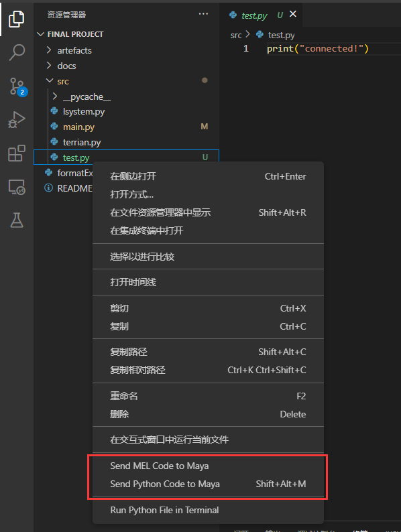The image size is (401, 532).
Task: Open the explorer More Actions ellipsis
Action: click(x=203, y=14)
